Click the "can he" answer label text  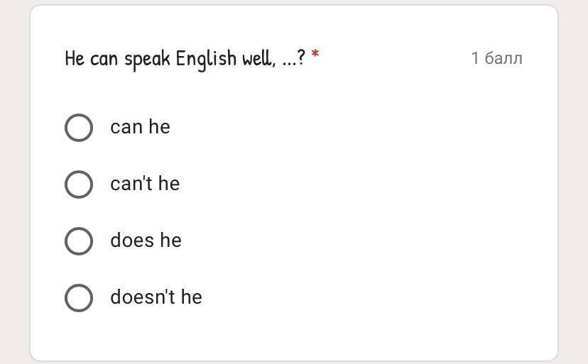pyautogui.click(x=140, y=127)
